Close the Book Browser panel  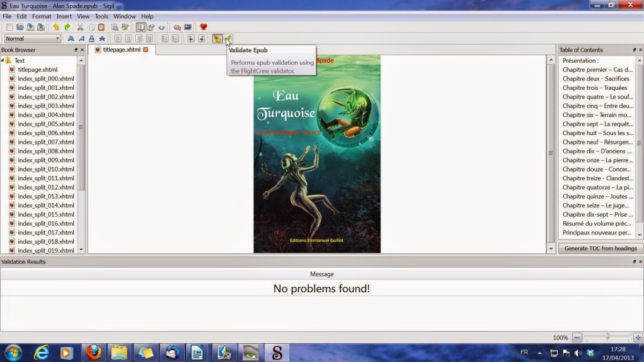click(x=82, y=50)
